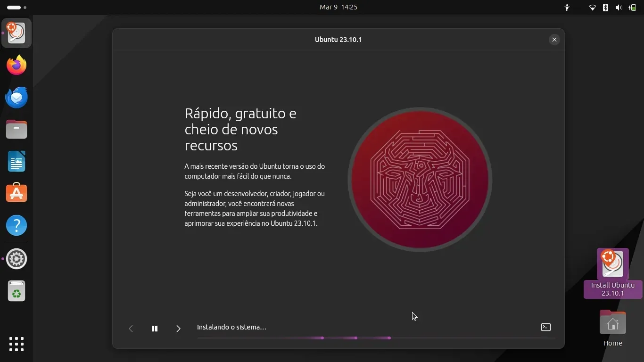Go to the previous installer slide
Viewport: 644px width, 362px height.
[131, 329]
